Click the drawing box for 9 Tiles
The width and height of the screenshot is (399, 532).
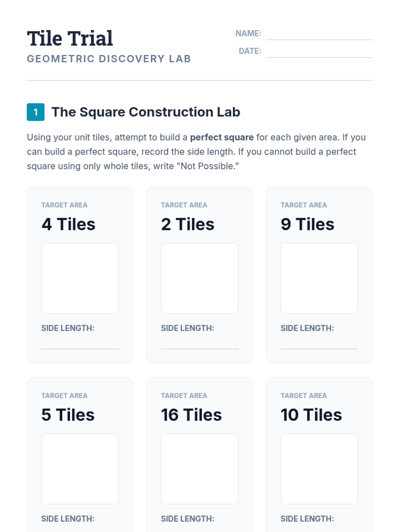[x=319, y=278]
